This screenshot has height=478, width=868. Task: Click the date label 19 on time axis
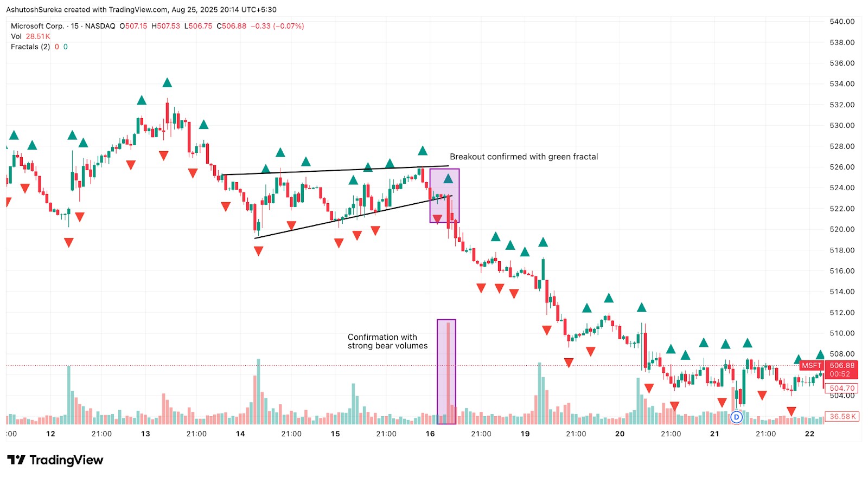click(525, 434)
